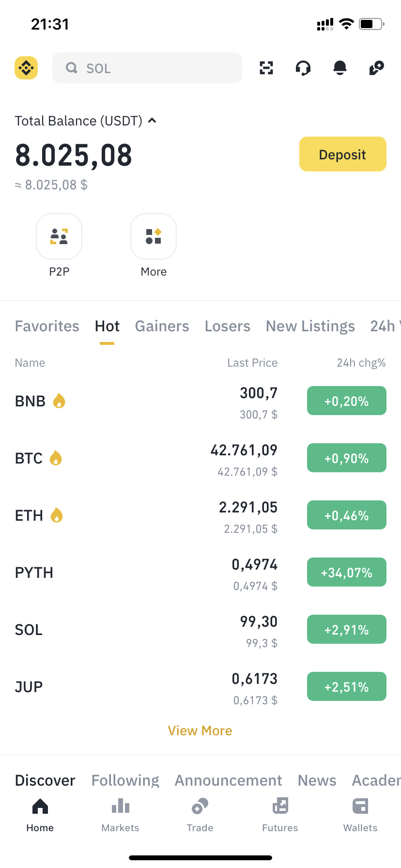Open the Markets section
The width and height of the screenshot is (401, 868).
click(120, 815)
